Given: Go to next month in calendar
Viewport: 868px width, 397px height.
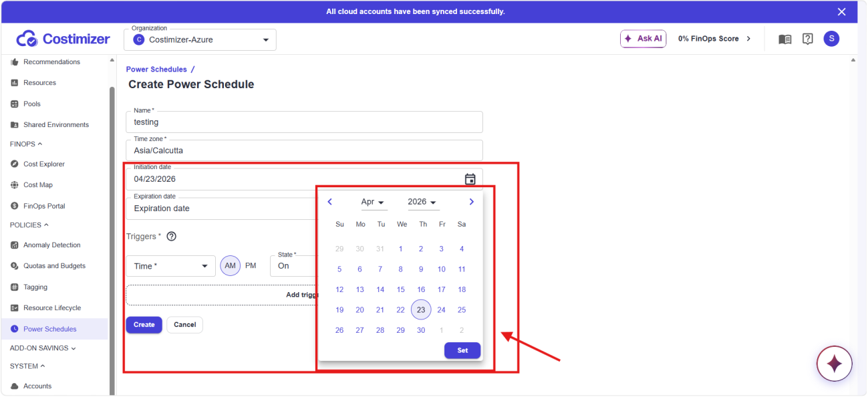Looking at the screenshot, I should pyautogui.click(x=472, y=202).
